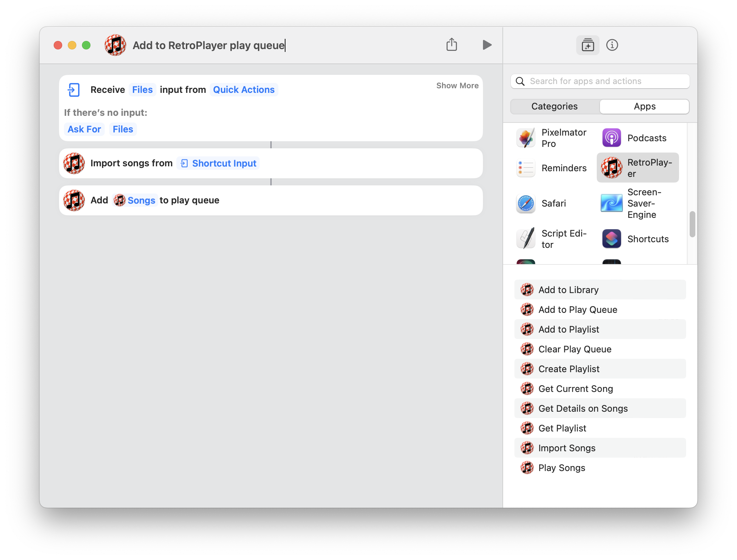
Task: Expand Show More on the Receive action
Action: pos(457,85)
